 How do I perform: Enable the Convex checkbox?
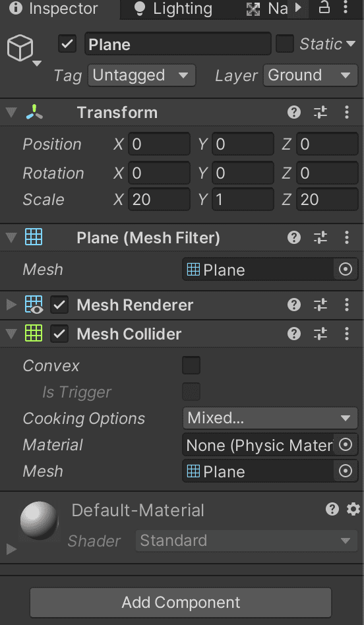pos(191,365)
